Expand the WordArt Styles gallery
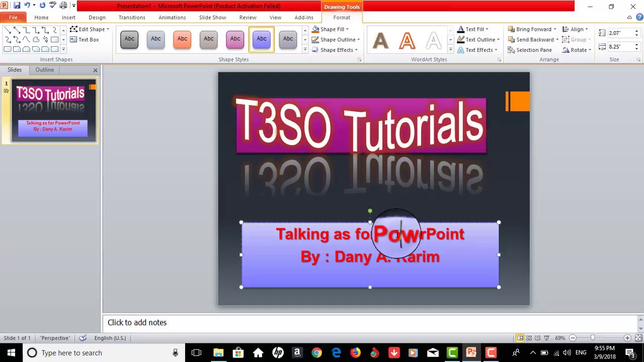This screenshot has width=644, height=362. coord(450,49)
